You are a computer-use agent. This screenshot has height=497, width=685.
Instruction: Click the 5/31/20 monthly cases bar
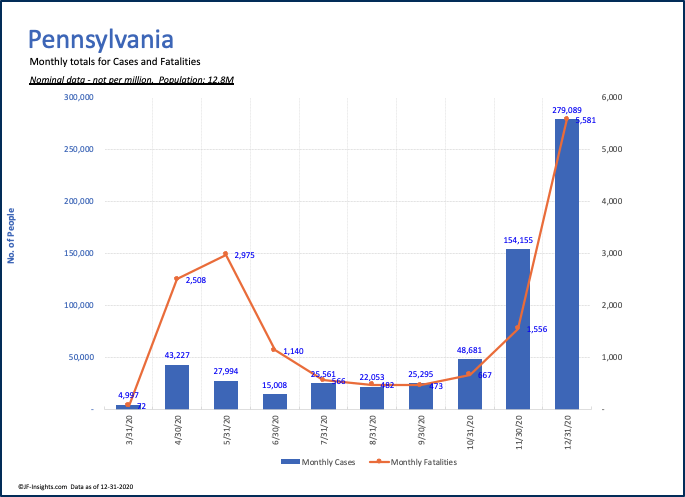[225, 395]
